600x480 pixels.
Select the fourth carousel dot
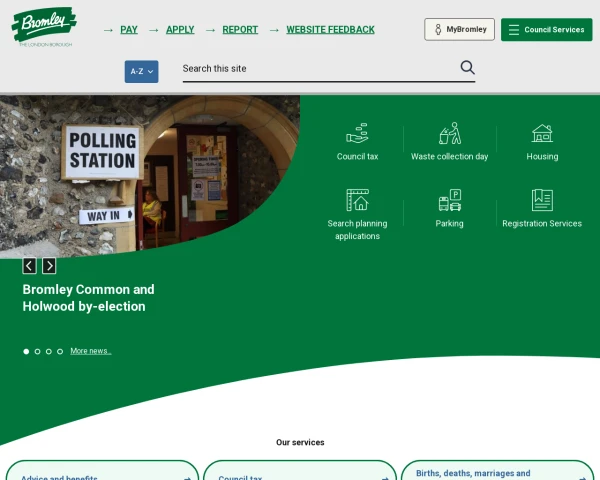click(x=60, y=351)
